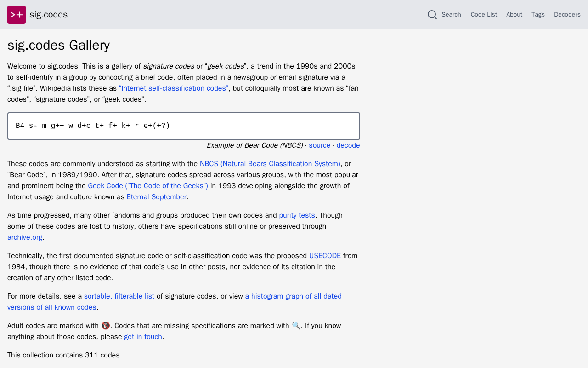Open the Code List menu item
The height and width of the screenshot is (368, 588).
[x=484, y=15]
